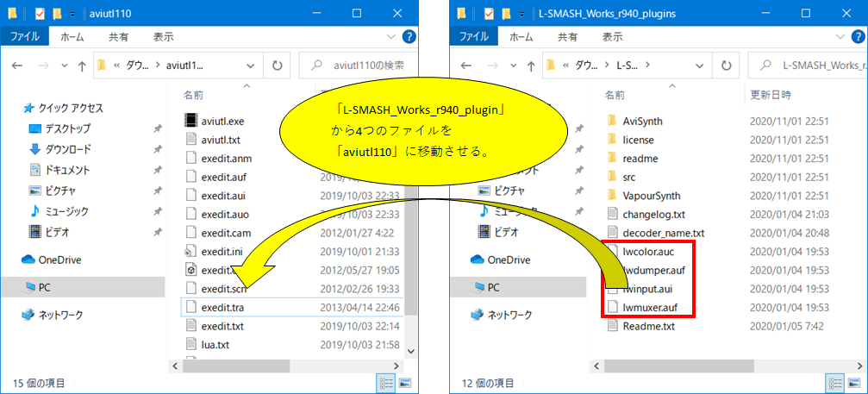868x394 pixels.
Task: Open the Quick Access toolbar dropdown in aviutl110 window
Action: tap(72, 13)
